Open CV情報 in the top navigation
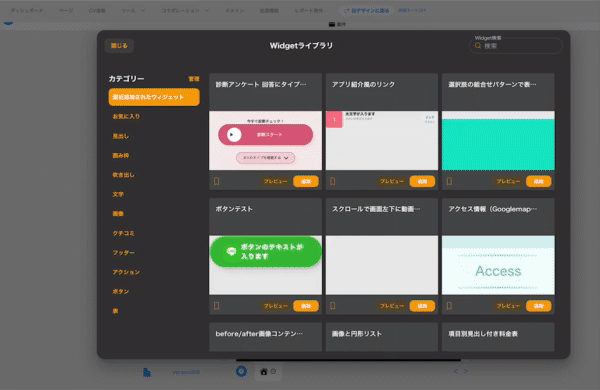The width and height of the screenshot is (600, 390). tap(97, 11)
